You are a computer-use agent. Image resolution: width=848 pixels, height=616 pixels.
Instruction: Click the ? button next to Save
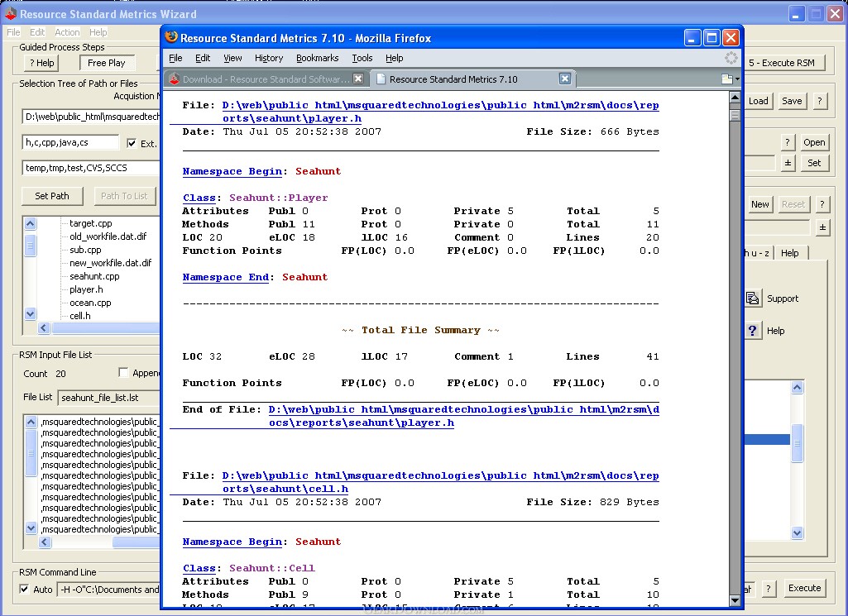[819, 101]
